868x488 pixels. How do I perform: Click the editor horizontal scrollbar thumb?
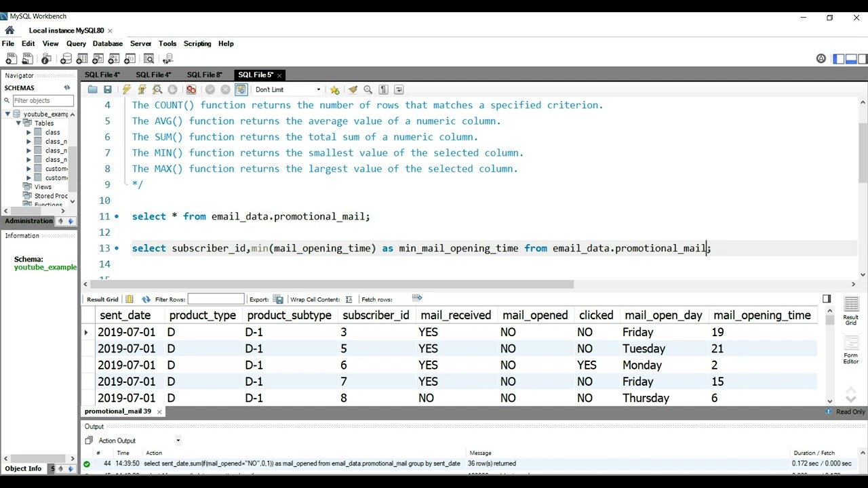click(x=332, y=284)
